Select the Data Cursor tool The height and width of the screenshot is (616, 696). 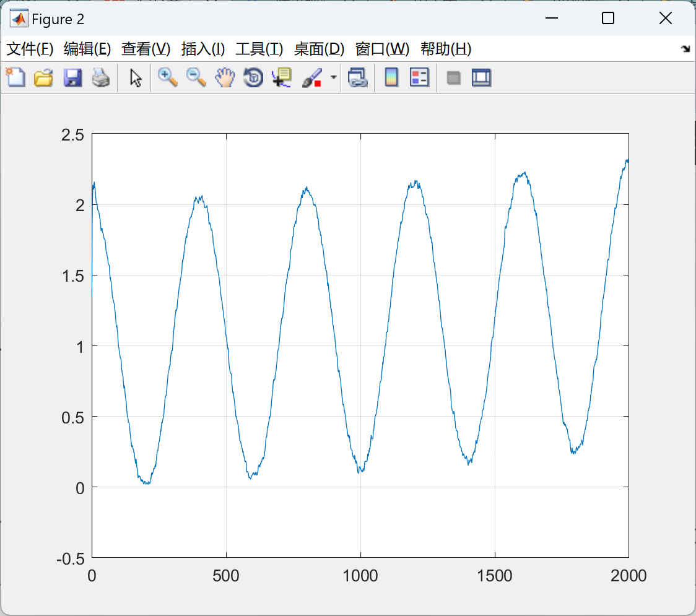coord(282,77)
